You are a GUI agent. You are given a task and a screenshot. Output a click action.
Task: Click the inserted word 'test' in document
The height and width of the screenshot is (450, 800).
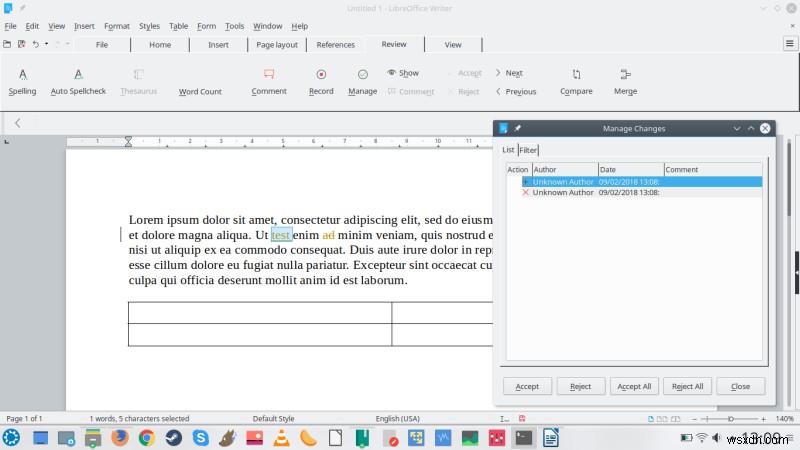[281, 235]
